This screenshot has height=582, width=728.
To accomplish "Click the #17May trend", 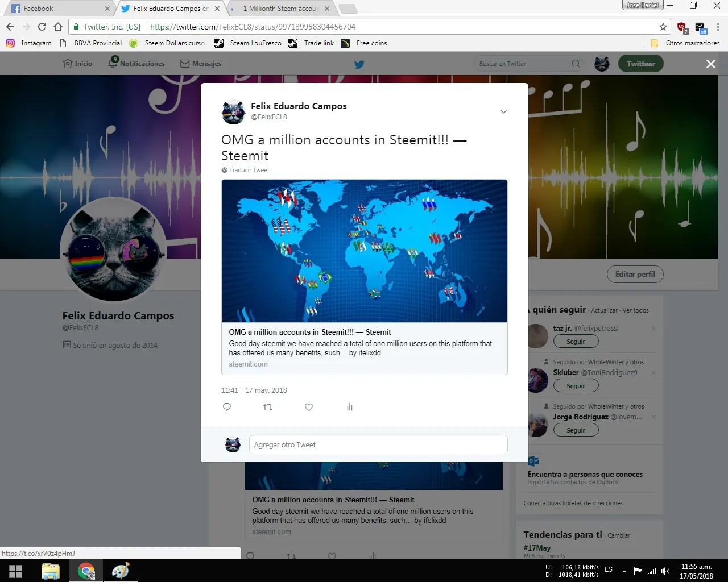I will (x=537, y=548).
